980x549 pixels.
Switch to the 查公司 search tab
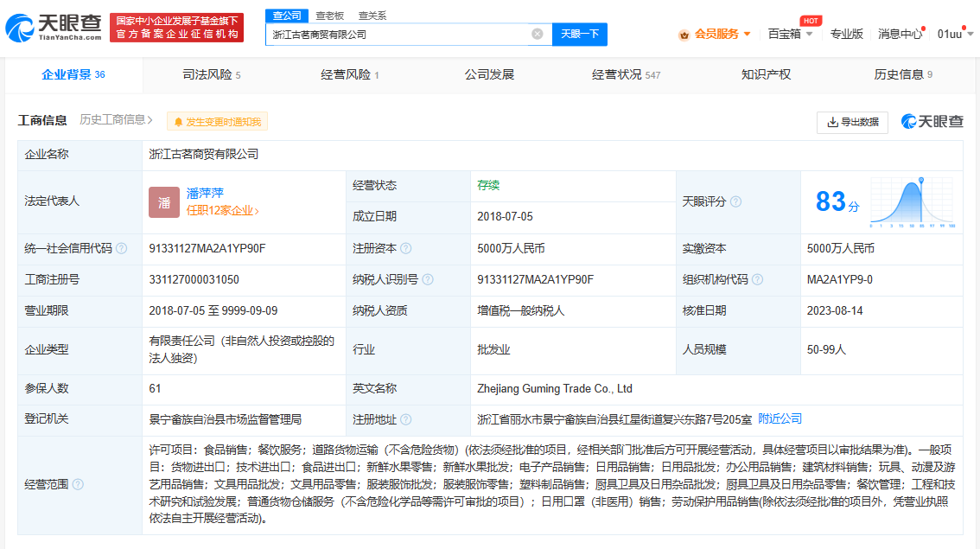[287, 16]
